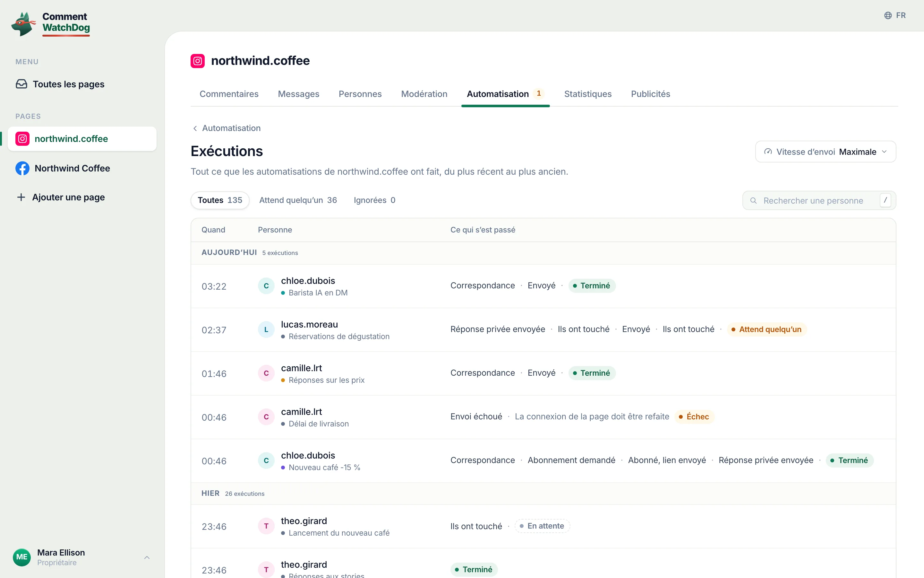Click Rechercher une personne search field
Screen dimensions: 924x578
819,201
